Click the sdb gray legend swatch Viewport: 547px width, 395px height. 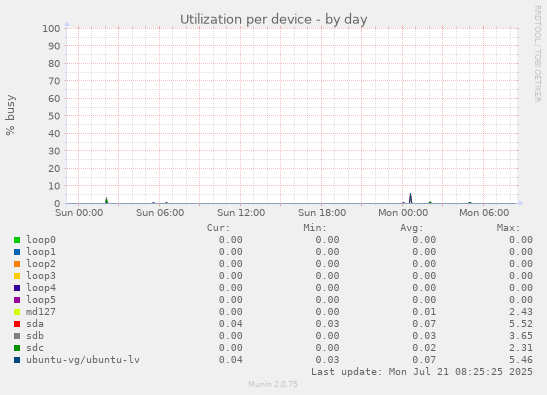[x=17, y=336]
